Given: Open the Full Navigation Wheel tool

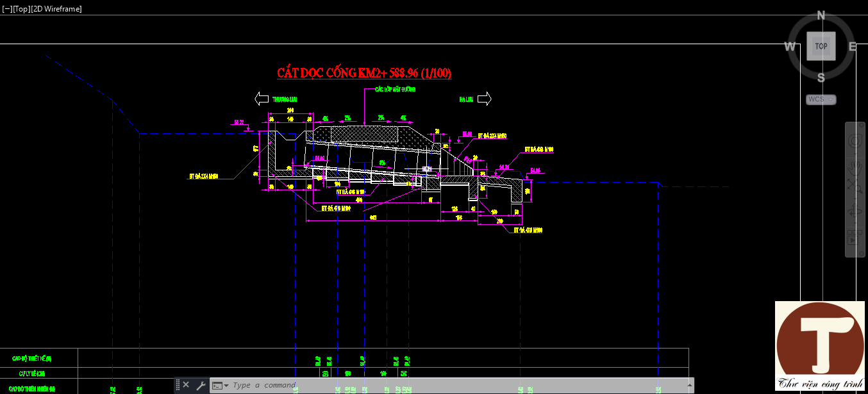Looking at the screenshot, I should pos(855,141).
